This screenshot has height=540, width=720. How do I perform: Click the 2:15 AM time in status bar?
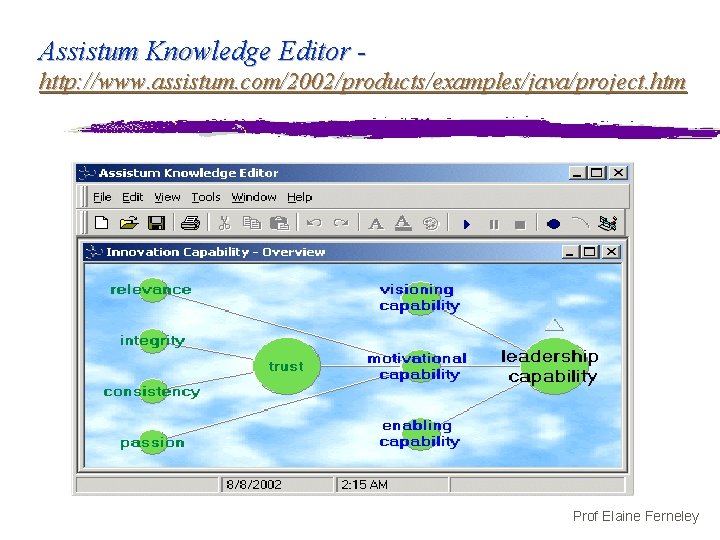[364, 484]
